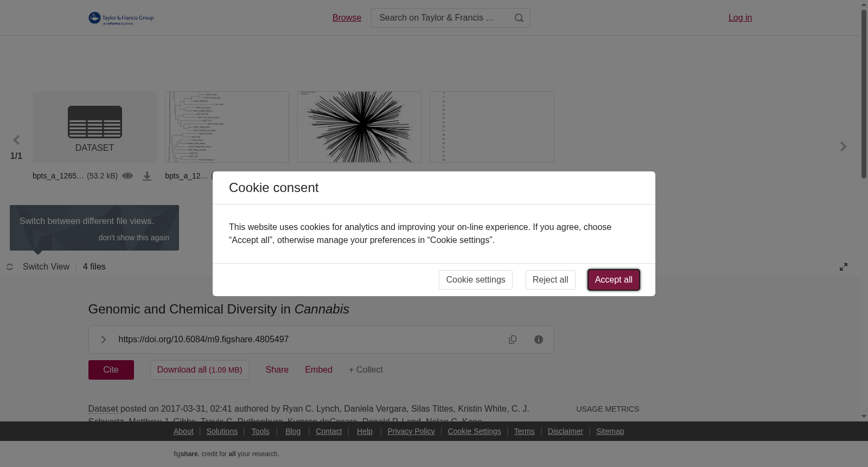The width and height of the screenshot is (868, 467).
Task: Open Solutions footer link
Action: (x=222, y=431)
